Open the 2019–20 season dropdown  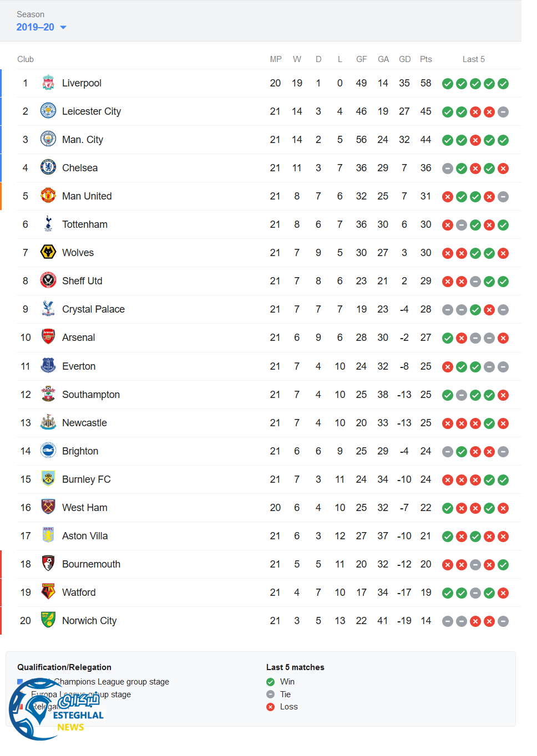42,27
